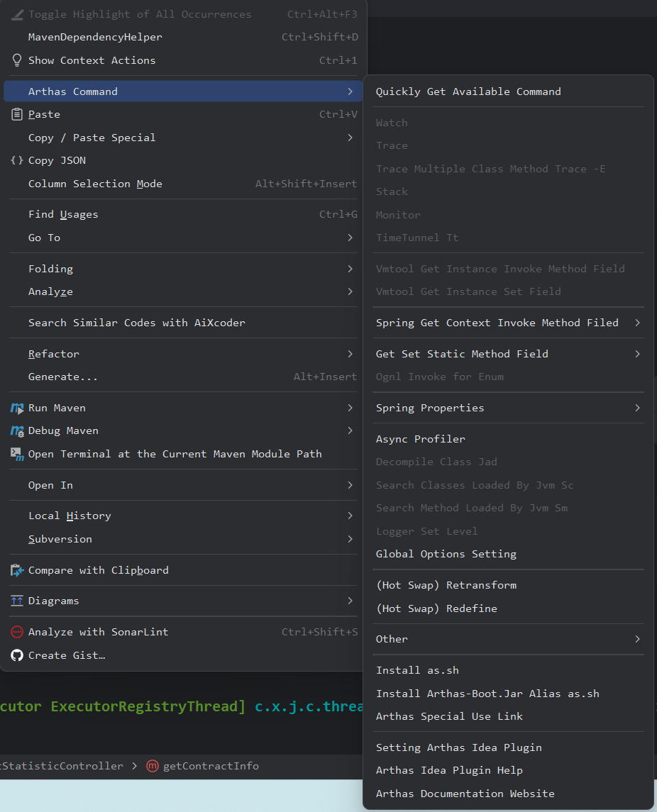Open Setting Arthas Idea Plugin

coord(508,747)
